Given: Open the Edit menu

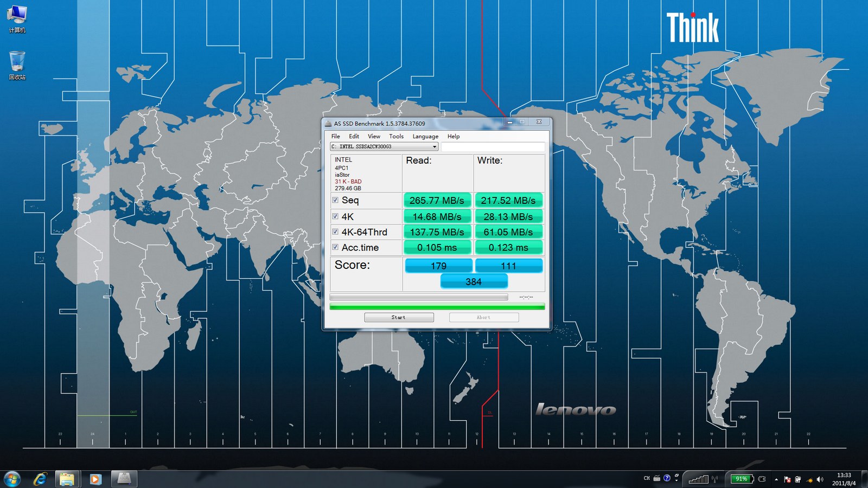Looking at the screenshot, I should click(x=354, y=136).
